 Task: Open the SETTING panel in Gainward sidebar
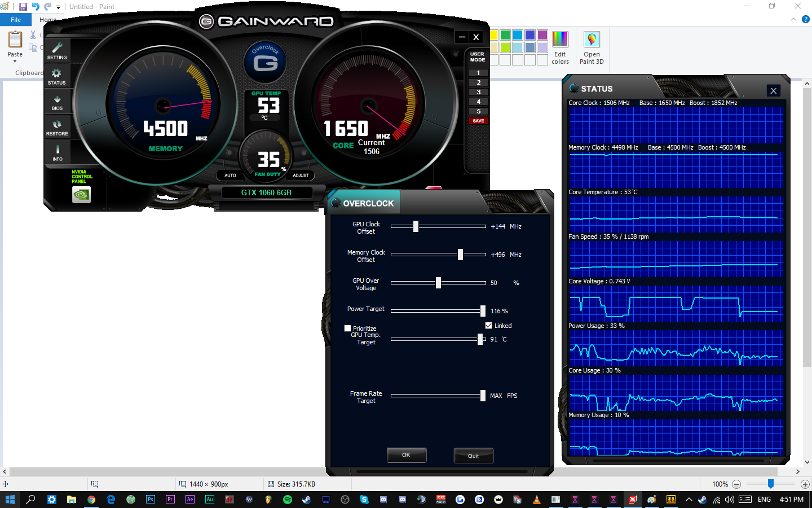click(57, 50)
